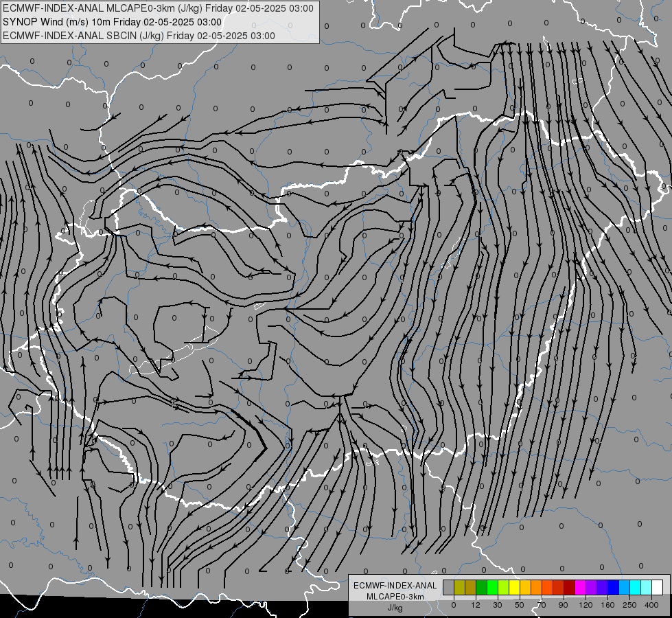
Task: Click legend scale value 400
Action: (x=651, y=605)
